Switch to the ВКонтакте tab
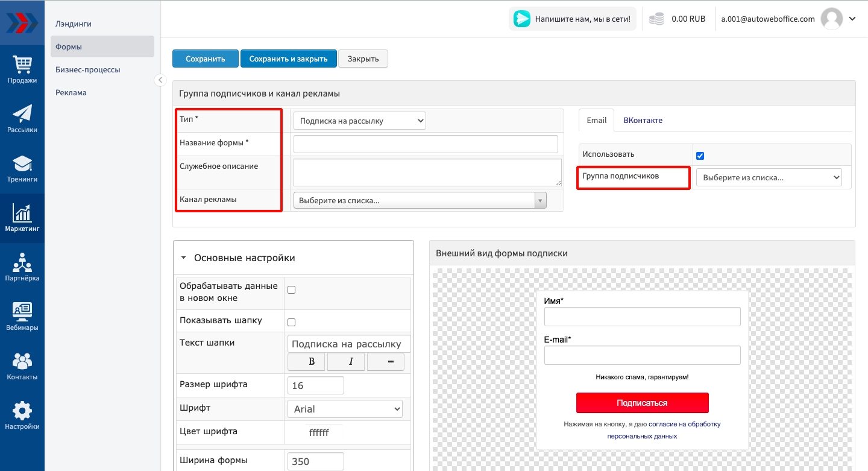This screenshot has height=471, width=868. click(643, 120)
